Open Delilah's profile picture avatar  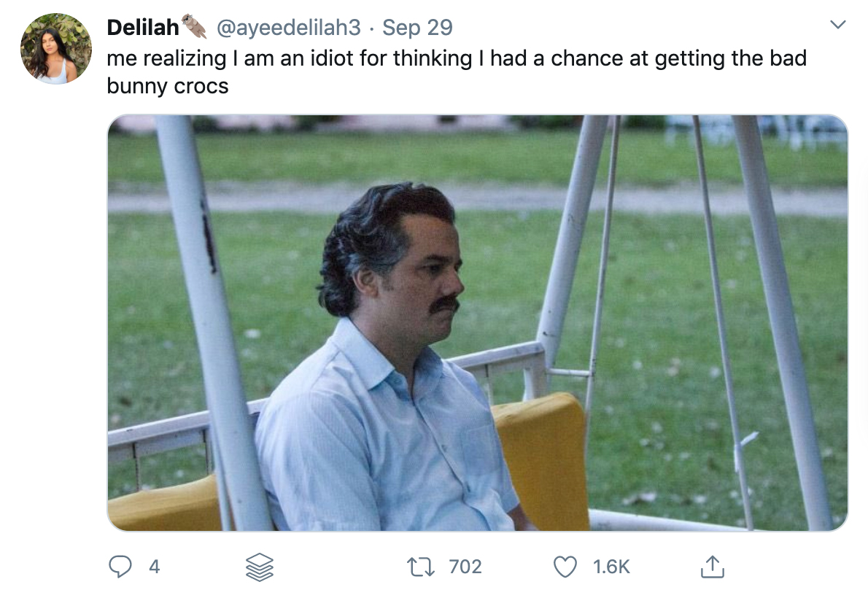(56, 49)
